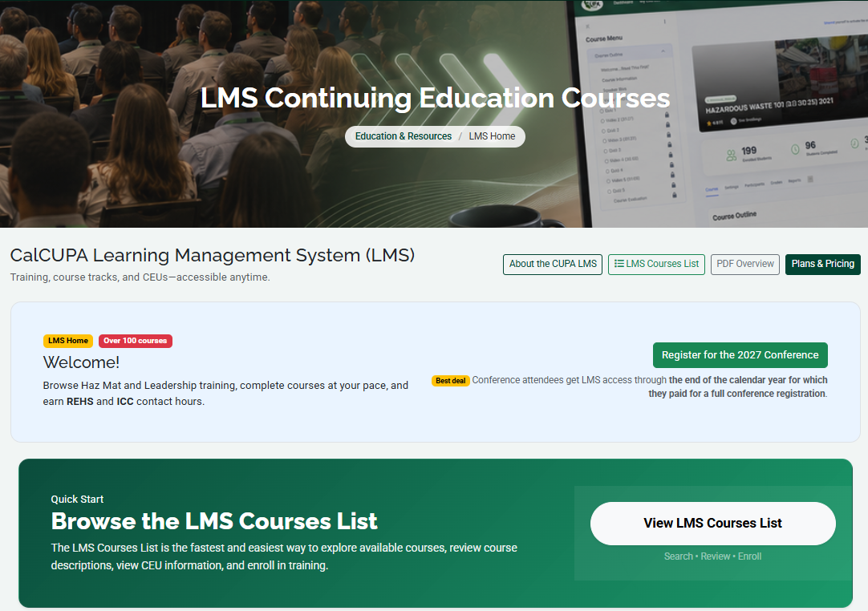Image resolution: width=868 pixels, height=611 pixels.
Task: Open the PDF Overview
Action: point(745,264)
